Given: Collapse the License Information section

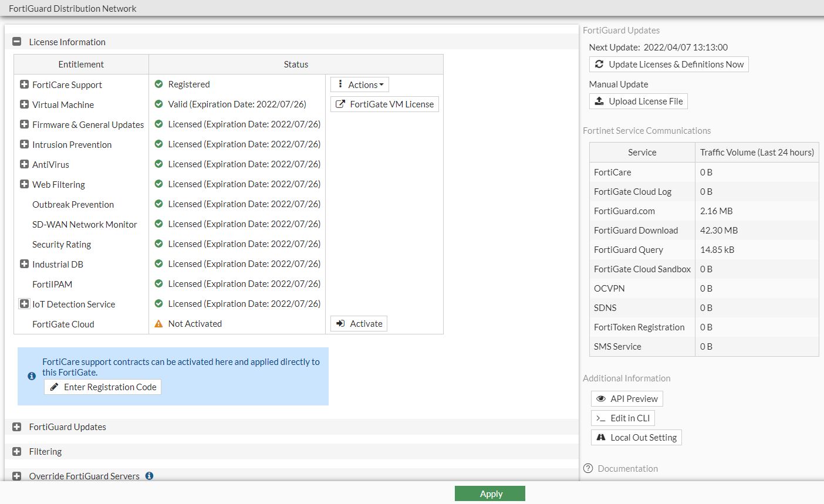Looking at the screenshot, I should pyautogui.click(x=17, y=42).
